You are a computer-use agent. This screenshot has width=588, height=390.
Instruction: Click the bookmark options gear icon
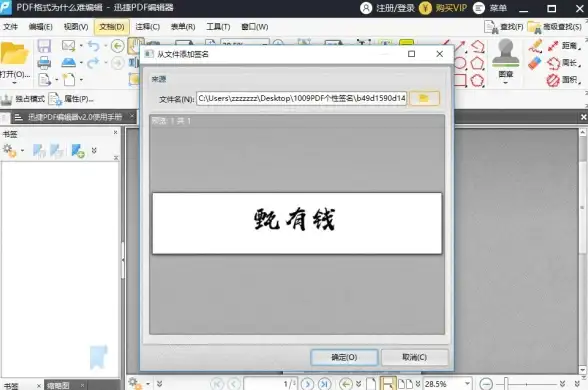(x=9, y=151)
